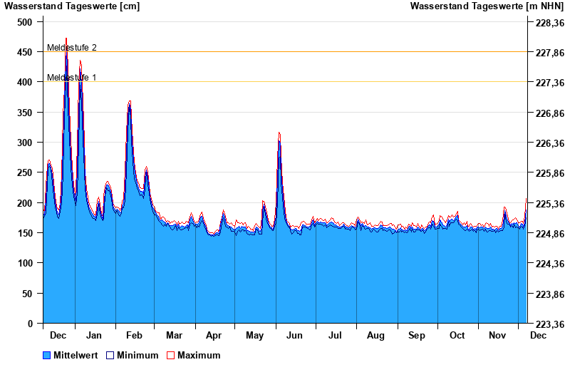
Task: Select the Jun month label
Action: tap(295, 336)
